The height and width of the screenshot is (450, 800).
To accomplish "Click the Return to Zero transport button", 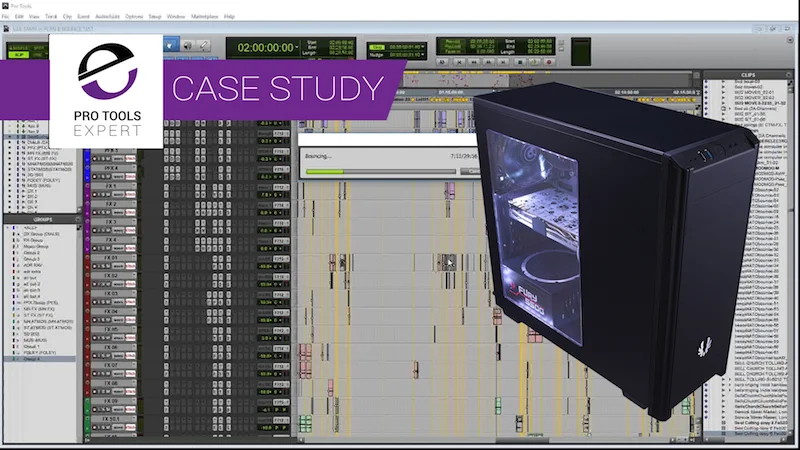I will click(x=459, y=62).
